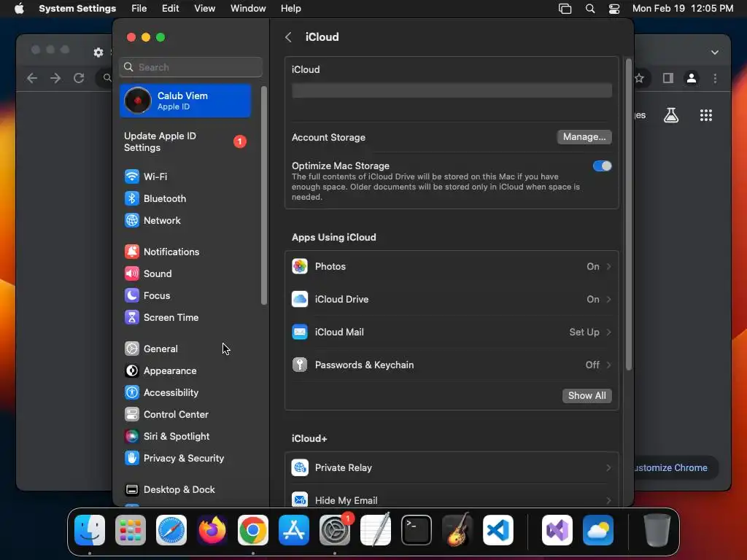The image size is (747, 560).
Task: Open Network globe icon in sidebar
Action: (x=131, y=220)
